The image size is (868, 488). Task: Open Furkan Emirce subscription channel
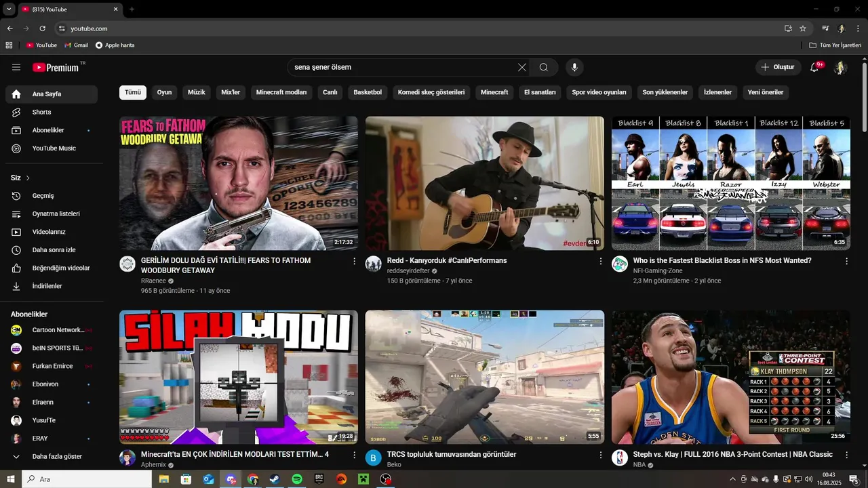(52, 366)
